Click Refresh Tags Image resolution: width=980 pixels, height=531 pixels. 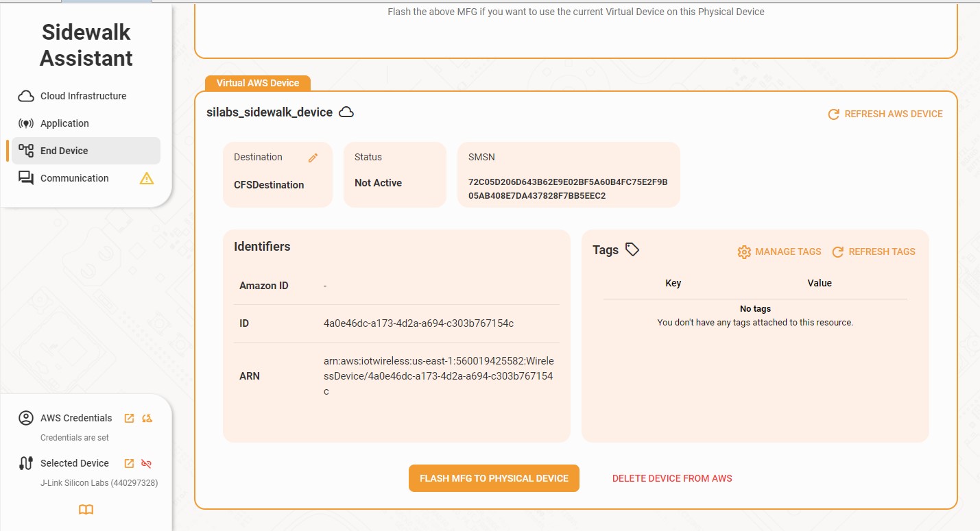(x=874, y=251)
